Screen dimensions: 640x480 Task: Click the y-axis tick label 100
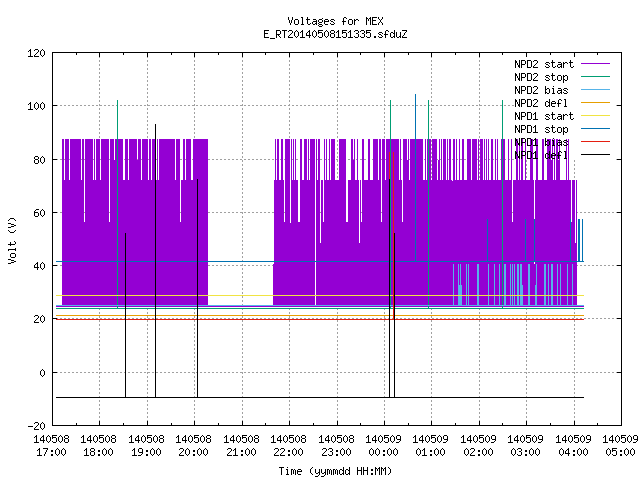click(x=36, y=107)
